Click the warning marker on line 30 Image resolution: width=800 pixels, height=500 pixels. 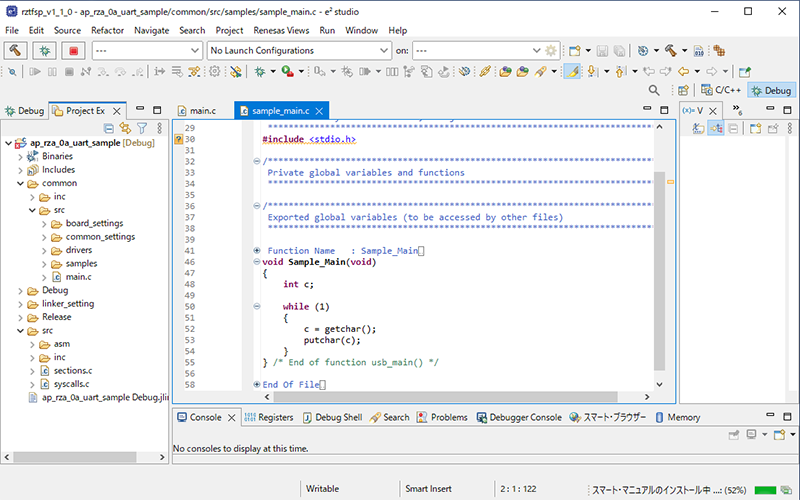pos(179,139)
